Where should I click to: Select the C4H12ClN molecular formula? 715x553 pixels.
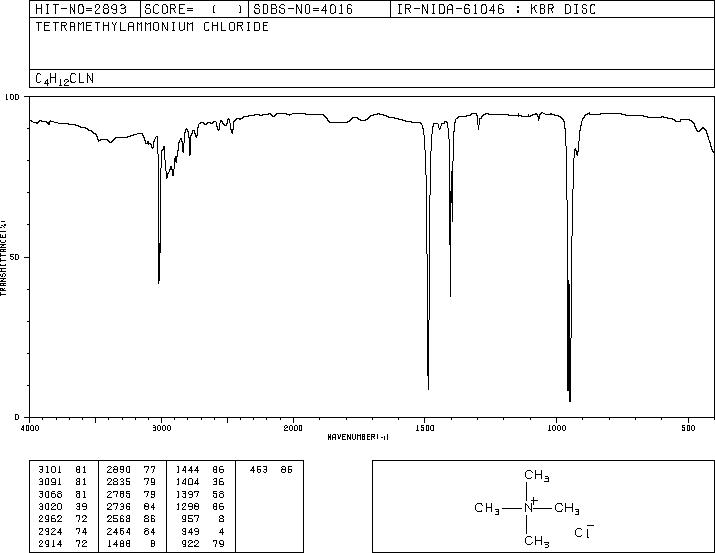[64, 79]
